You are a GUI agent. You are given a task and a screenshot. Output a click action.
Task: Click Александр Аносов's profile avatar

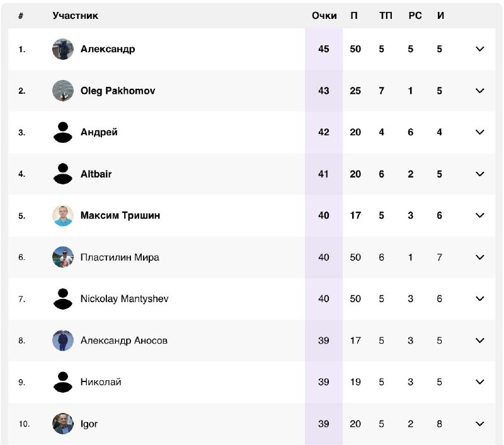[63, 341]
